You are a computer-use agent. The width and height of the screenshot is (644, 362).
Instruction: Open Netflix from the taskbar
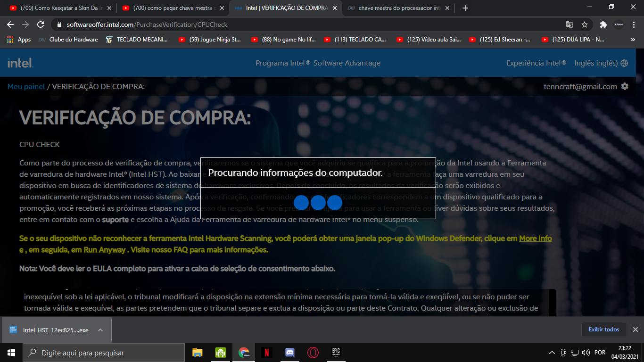coord(266,353)
